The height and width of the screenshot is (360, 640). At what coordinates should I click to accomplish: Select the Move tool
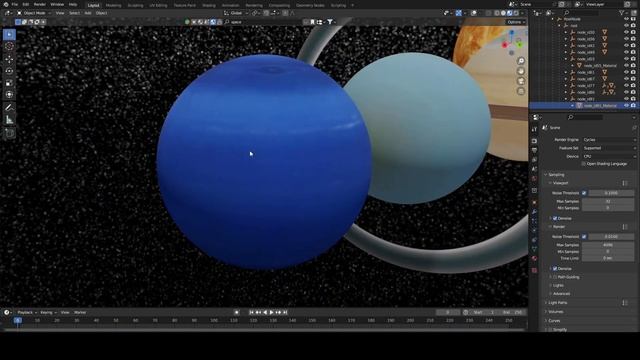tap(9, 59)
